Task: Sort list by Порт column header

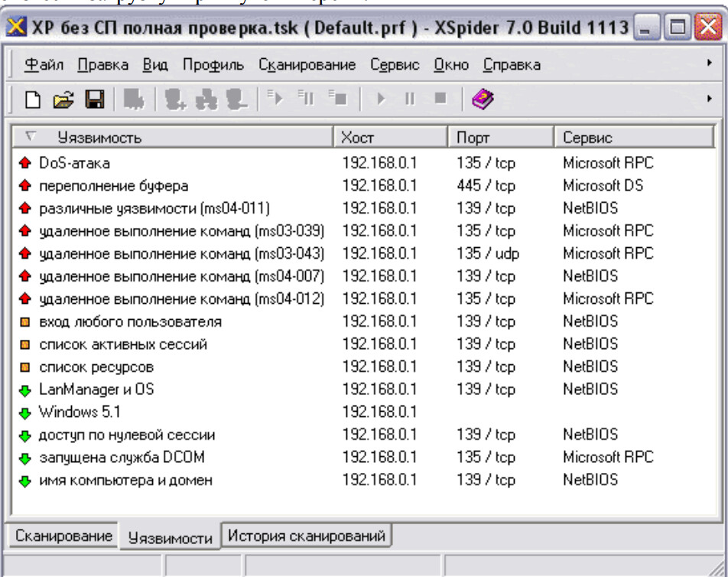Action: coord(499,138)
